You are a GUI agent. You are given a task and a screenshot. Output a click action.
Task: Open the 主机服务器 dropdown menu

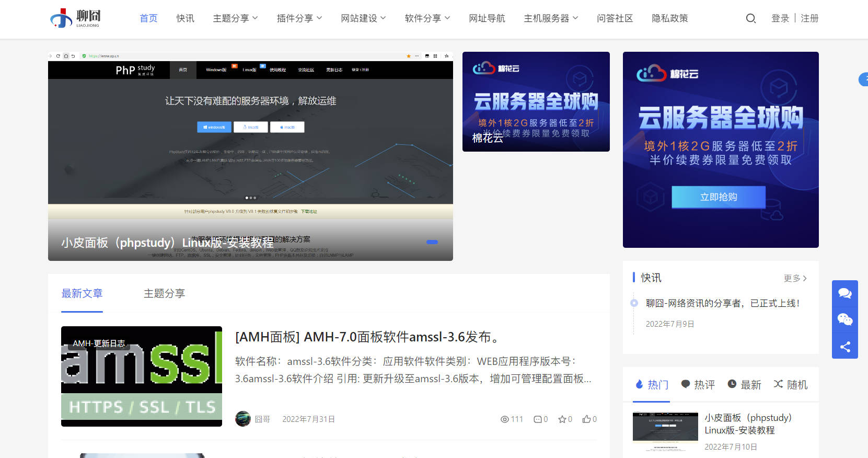click(551, 18)
